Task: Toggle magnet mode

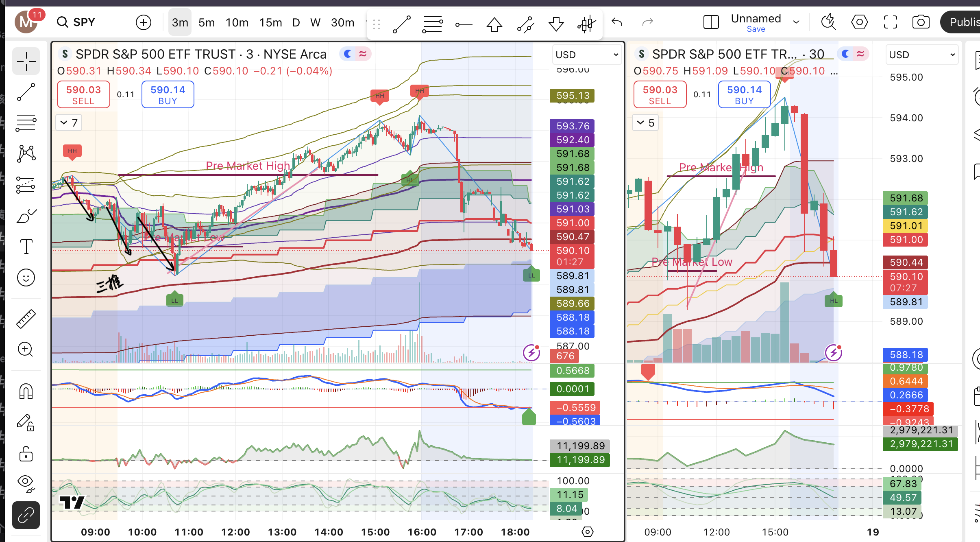Action: (26, 391)
